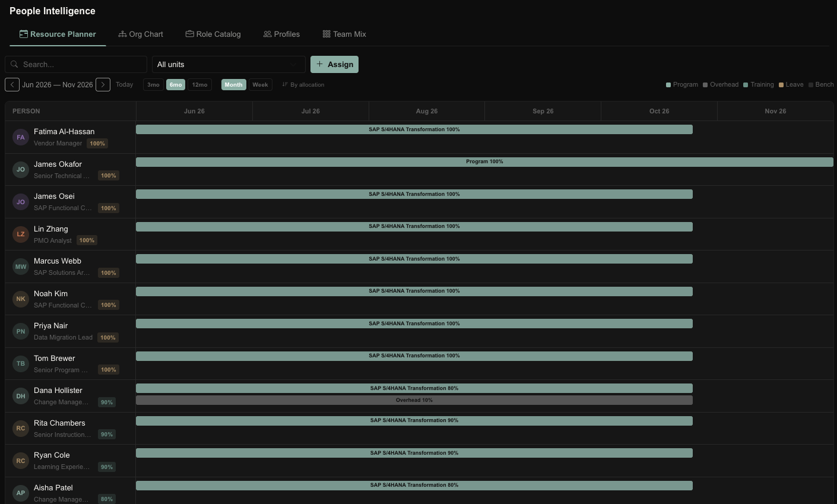Click Priya Nair's Data Migration Lead role
The image size is (837, 504).
(63, 338)
